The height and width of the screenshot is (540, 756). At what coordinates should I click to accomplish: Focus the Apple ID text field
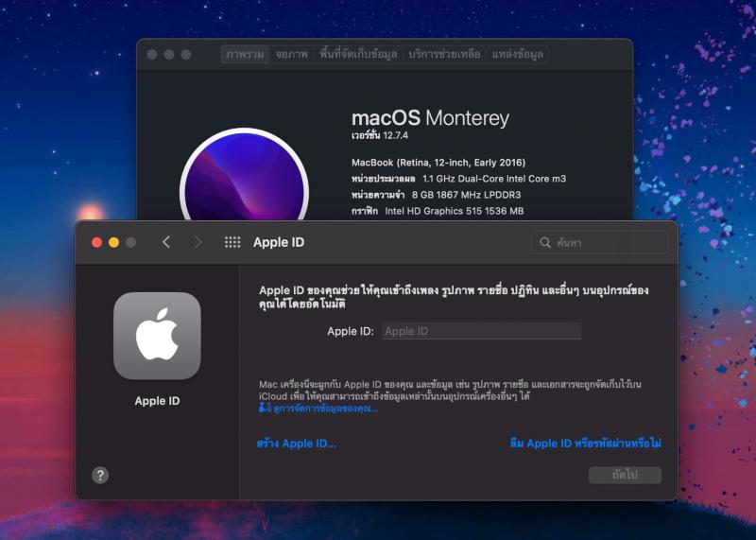tap(480, 331)
